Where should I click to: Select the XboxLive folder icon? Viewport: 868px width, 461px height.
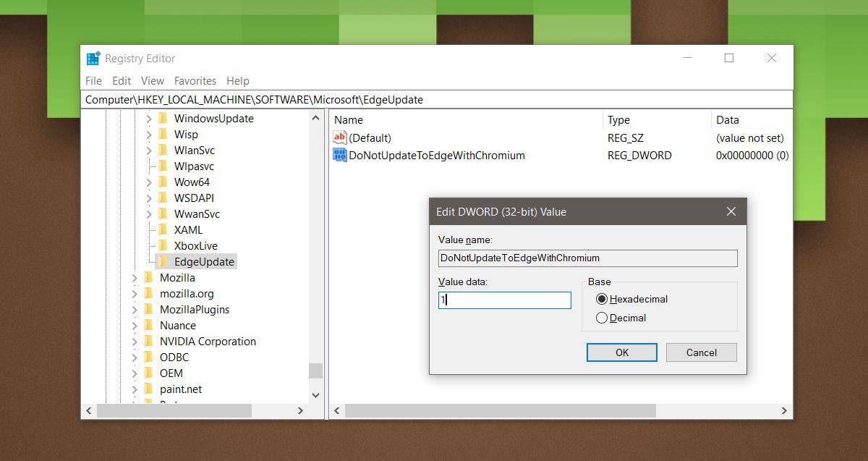[x=163, y=245]
